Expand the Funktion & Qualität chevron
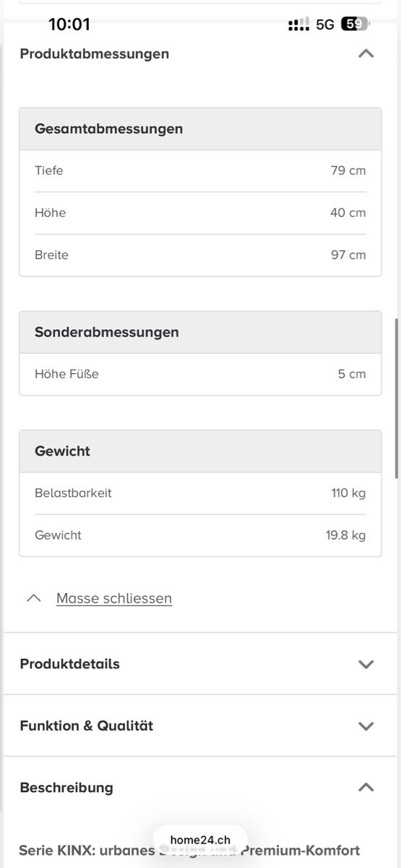The height and width of the screenshot is (868, 401). [x=366, y=726]
